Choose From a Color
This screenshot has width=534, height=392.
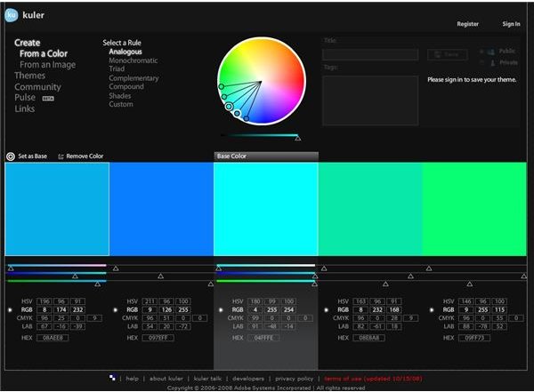[44, 53]
